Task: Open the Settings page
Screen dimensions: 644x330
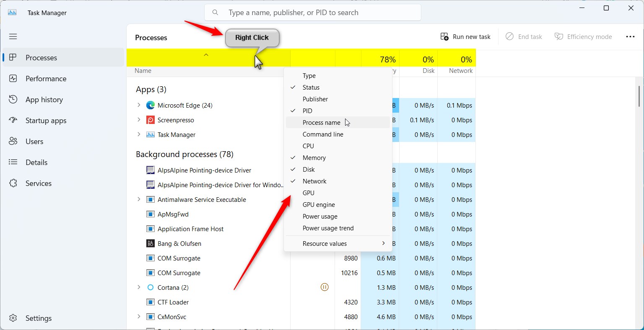Action: (63, 318)
